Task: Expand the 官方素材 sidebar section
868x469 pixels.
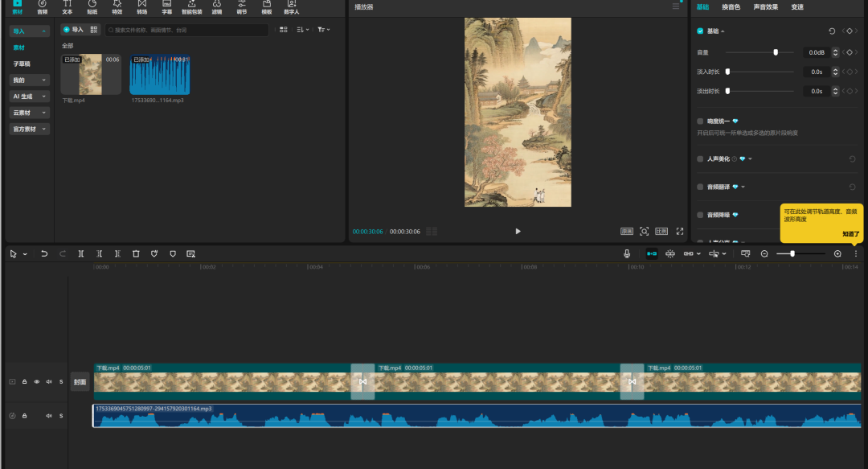Action: 30,130
